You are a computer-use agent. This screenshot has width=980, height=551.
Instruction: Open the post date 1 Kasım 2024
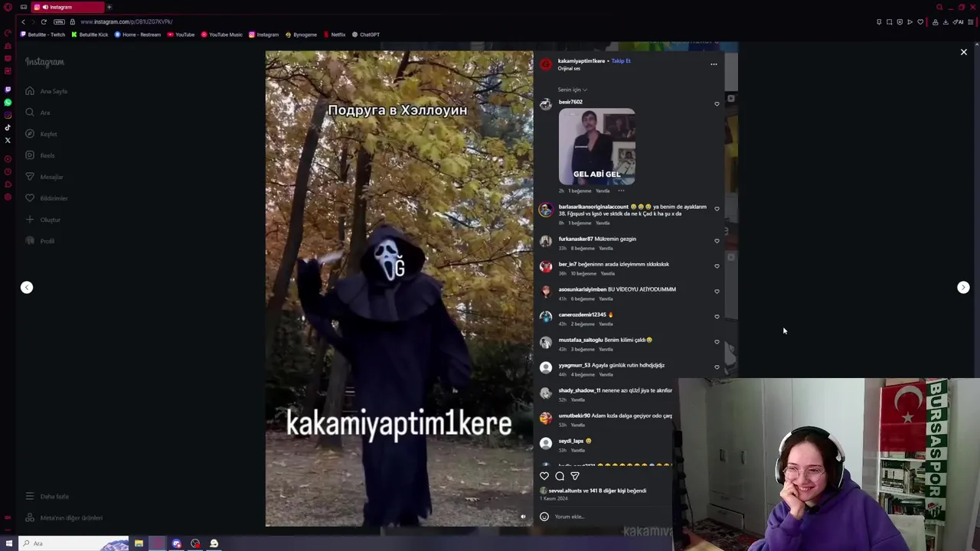(553, 499)
